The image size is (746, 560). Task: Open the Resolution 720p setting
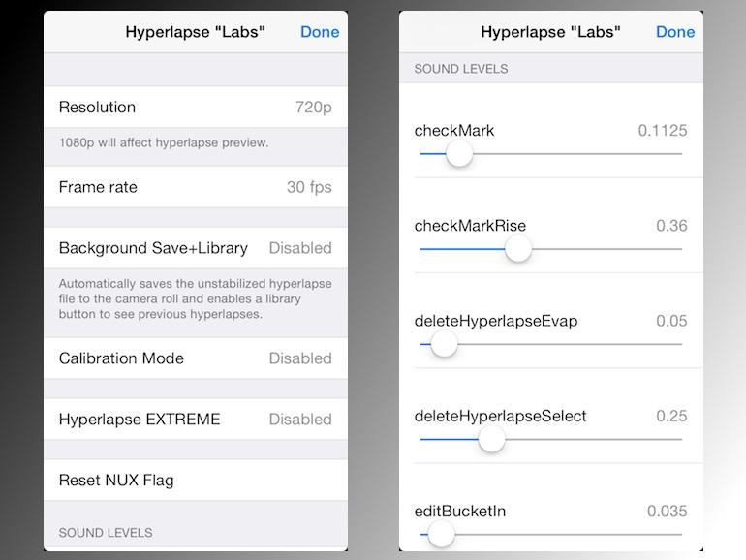coord(195,107)
